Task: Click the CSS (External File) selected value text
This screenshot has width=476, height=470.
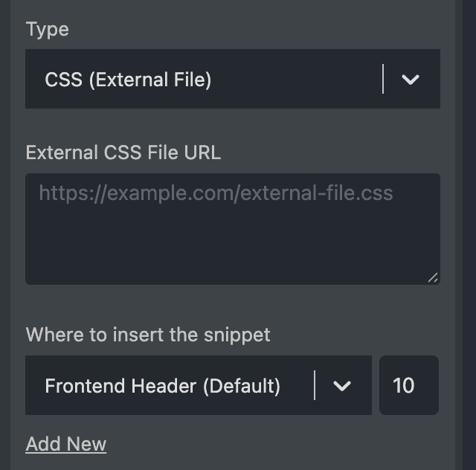Action: click(x=128, y=80)
